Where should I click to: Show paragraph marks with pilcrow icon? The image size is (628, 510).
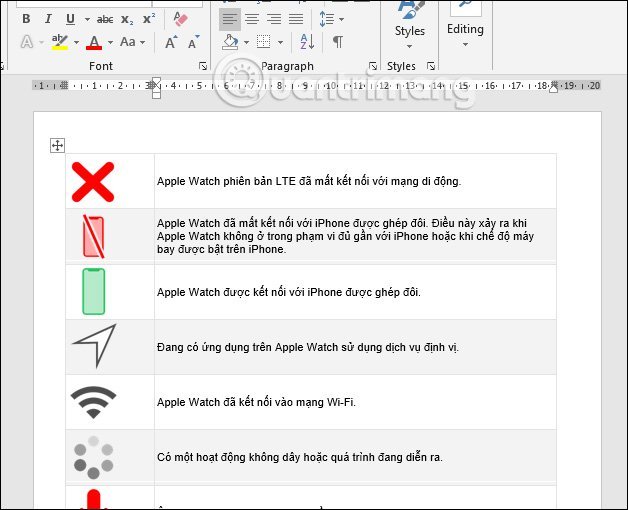pos(338,42)
